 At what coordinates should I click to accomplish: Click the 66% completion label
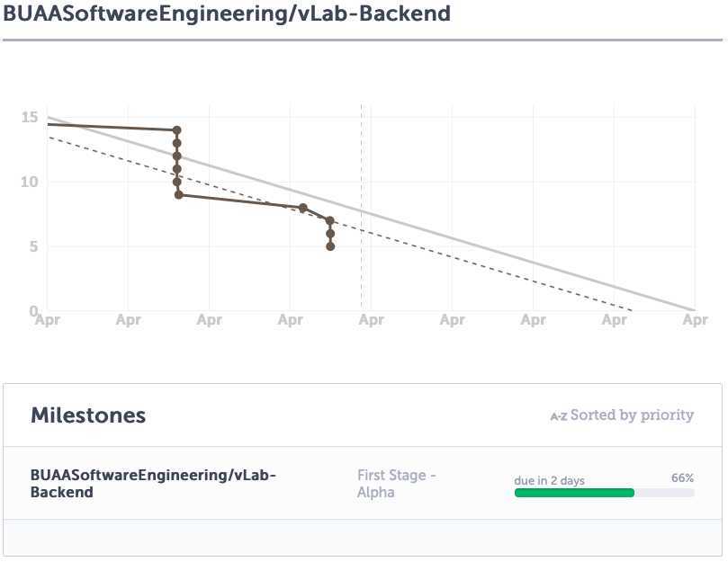tap(682, 478)
